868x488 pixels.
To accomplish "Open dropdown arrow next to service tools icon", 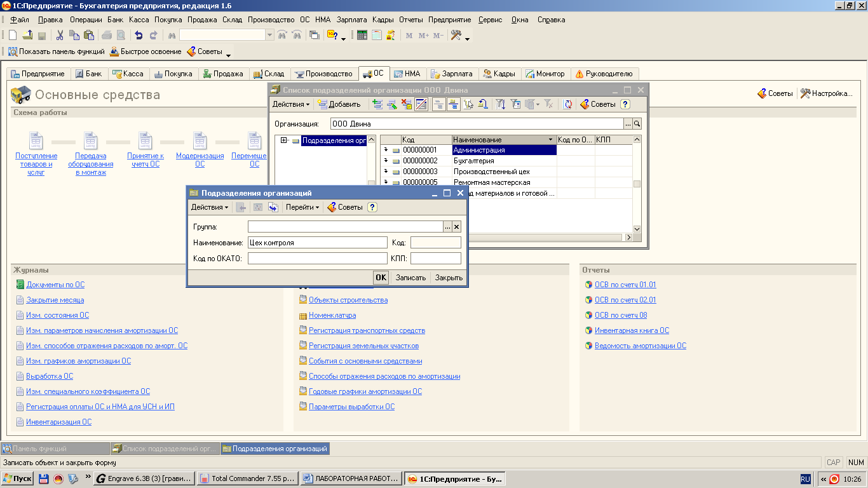I will tap(467, 38).
